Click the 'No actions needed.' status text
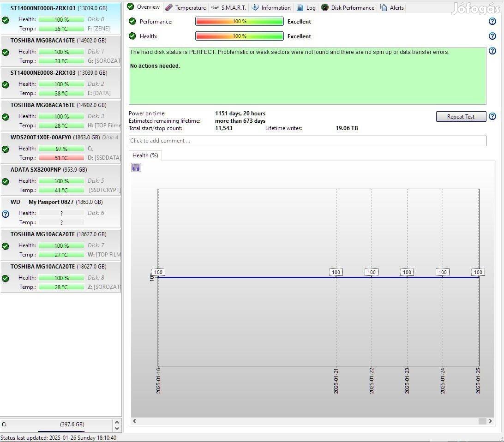The height and width of the screenshot is (442, 504). tap(155, 66)
